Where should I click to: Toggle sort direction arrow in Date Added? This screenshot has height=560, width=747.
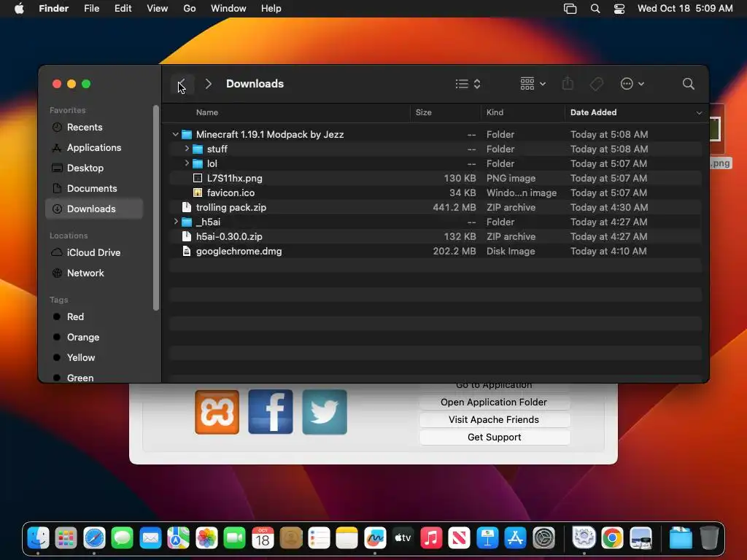click(699, 113)
